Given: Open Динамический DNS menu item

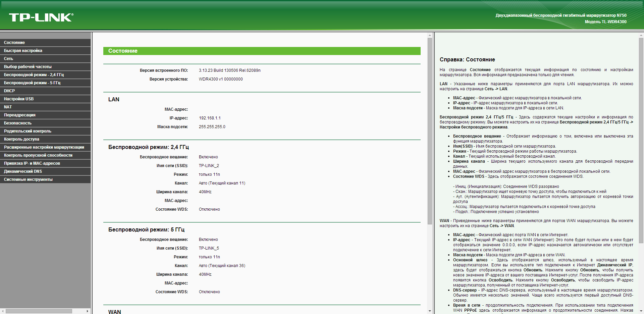Looking at the screenshot, I should coord(45,171).
